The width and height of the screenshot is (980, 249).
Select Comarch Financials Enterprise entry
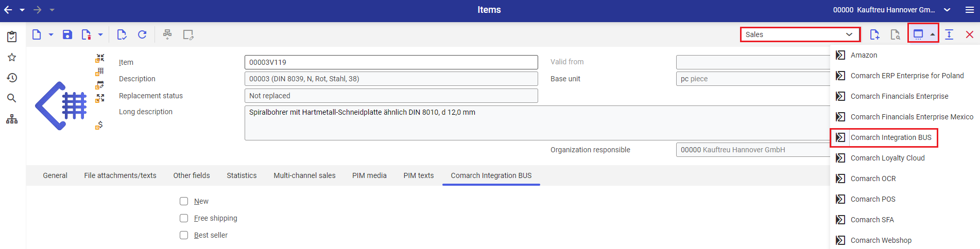coord(905,96)
